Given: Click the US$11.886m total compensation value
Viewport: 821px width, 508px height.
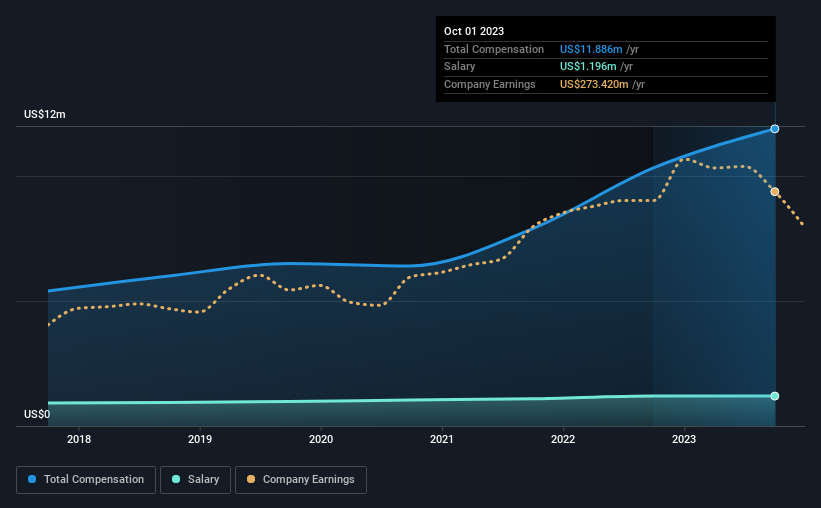Looking at the screenshot, I should [x=591, y=49].
